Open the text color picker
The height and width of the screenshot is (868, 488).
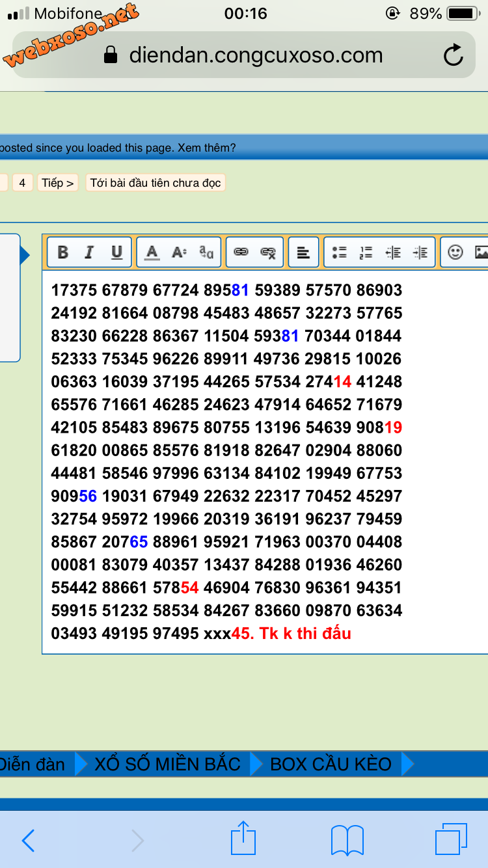tap(152, 252)
